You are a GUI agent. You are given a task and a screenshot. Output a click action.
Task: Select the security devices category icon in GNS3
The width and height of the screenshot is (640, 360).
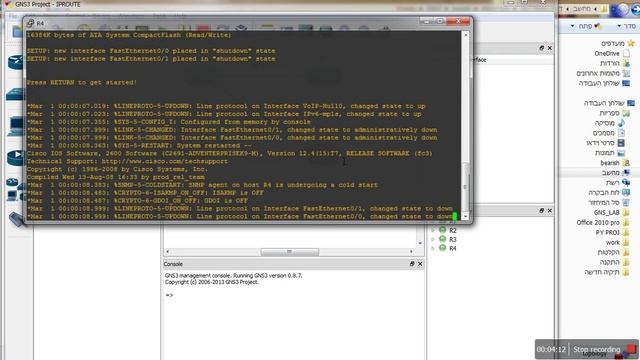tap(16, 157)
